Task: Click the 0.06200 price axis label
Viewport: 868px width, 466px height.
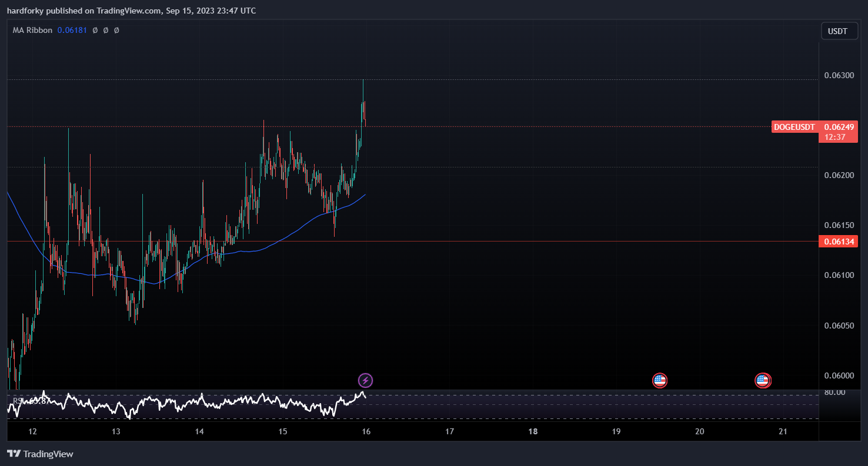Action: (839, 175)
